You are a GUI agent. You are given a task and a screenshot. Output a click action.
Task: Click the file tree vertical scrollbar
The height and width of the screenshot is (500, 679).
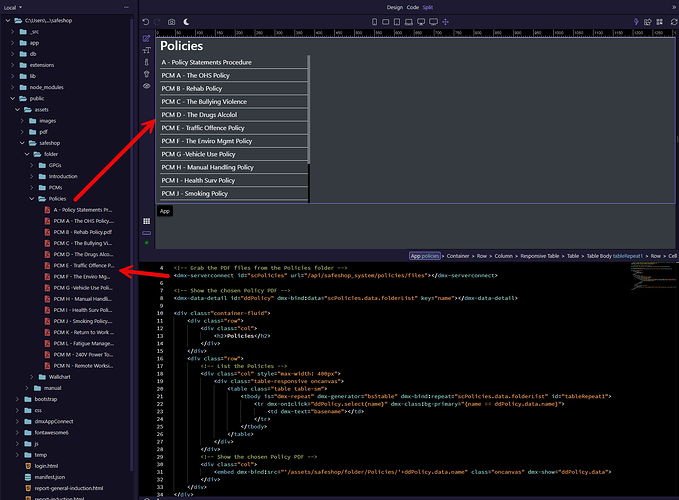[x=132, y=245]
